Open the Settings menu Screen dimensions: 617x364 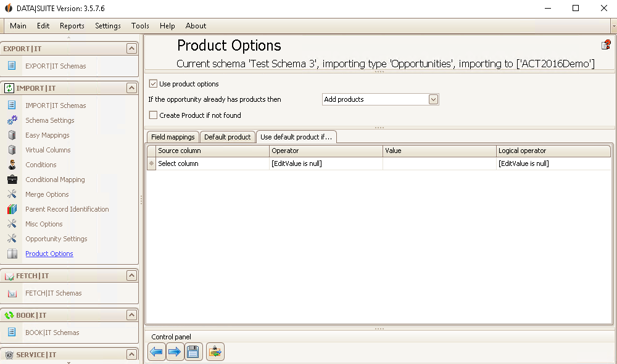(108, 25)
